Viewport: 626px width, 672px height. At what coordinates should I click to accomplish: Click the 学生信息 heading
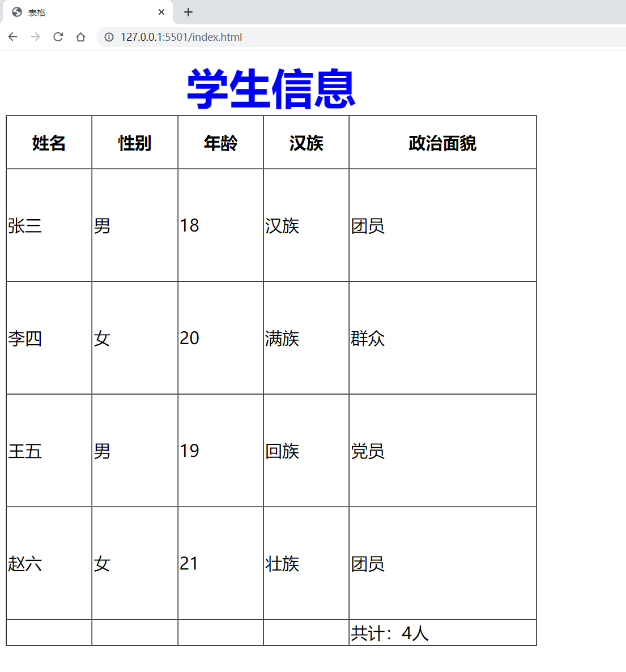271,89
